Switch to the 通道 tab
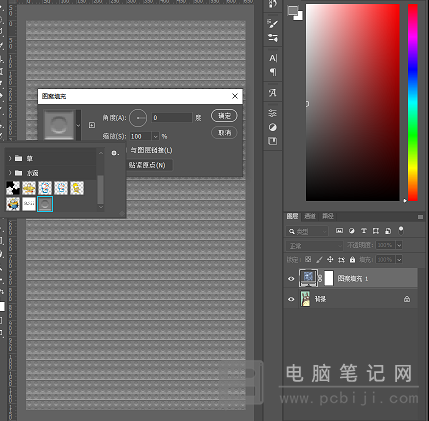This screenshot has width=429, height=421. pyautogui.click(x=310, y=216)
